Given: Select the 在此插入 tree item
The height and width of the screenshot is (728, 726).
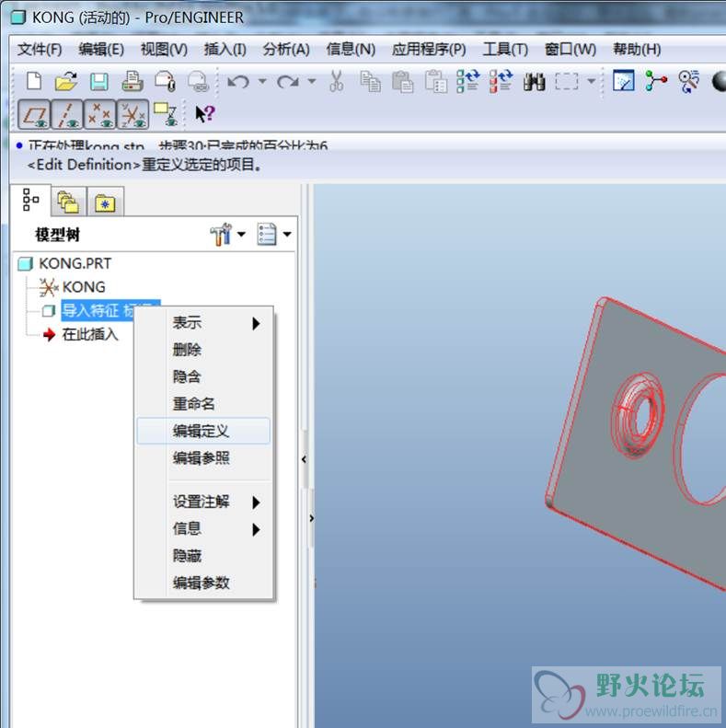Looking at the screenshot, I should 81,334.
